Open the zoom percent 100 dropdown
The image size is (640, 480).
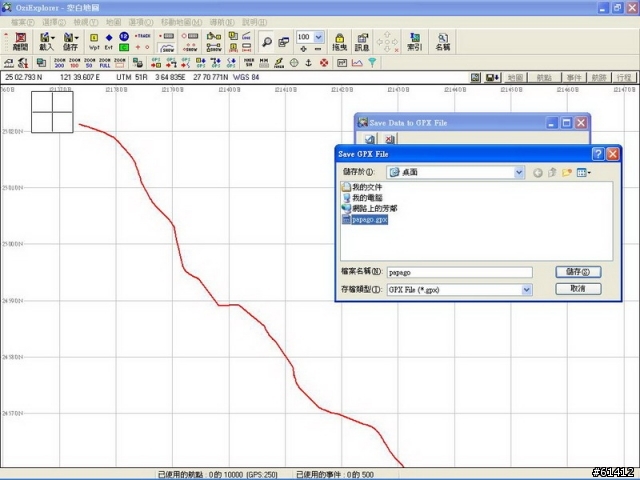click(x=318, y=37)
